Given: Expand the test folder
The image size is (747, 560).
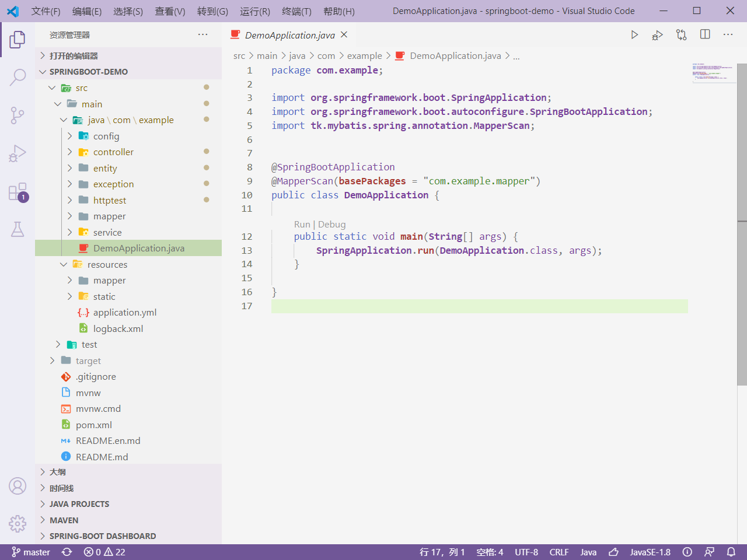Looking at the screenshot, I should [x=128, y=345].
